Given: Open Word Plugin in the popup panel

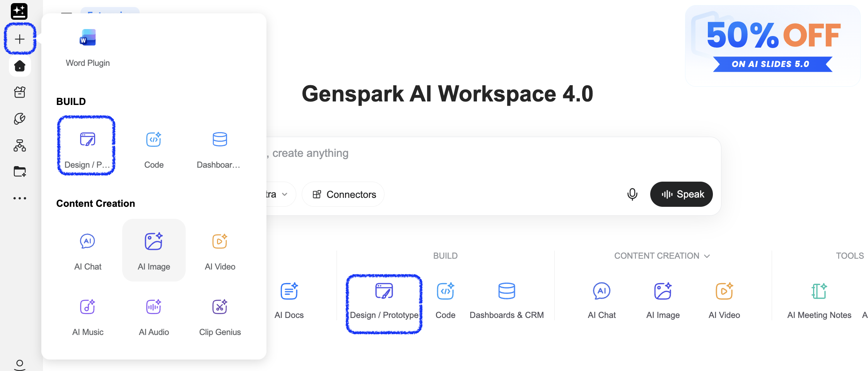Looking at the screenshot, I should pos(88,48).
